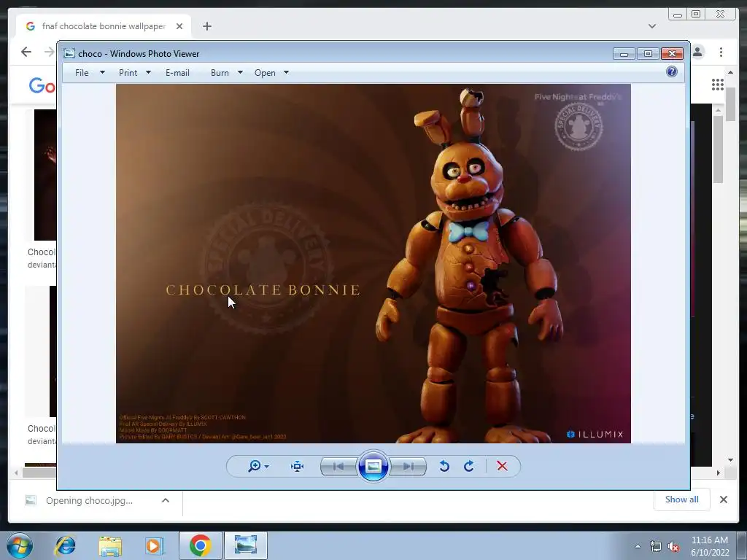The height and width of the screenshot is (560, 747).
Task: Click Chrome back arrow
Action: (x=26, y=52)
